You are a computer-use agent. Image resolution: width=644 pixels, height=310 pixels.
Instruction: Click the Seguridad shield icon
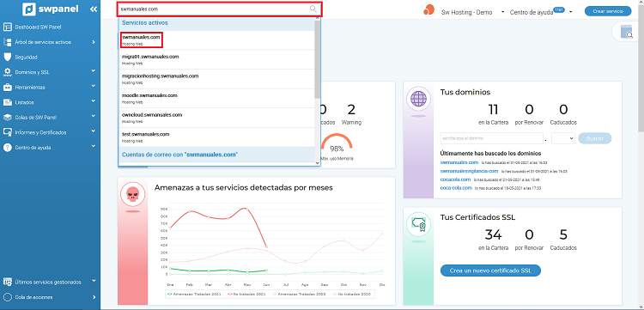[8, 57]
